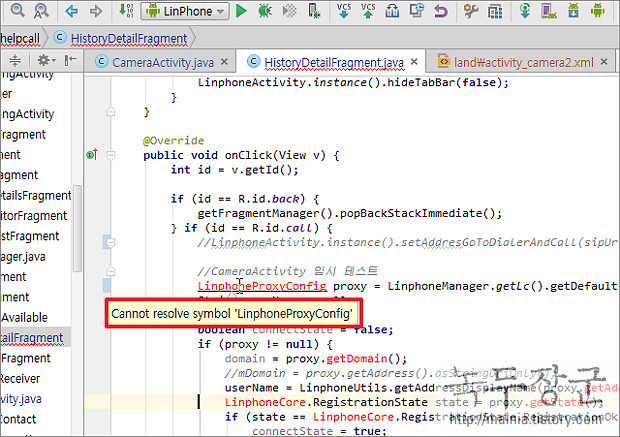Switch to the CameraActivity.java tab

click(x=163, y=62)
